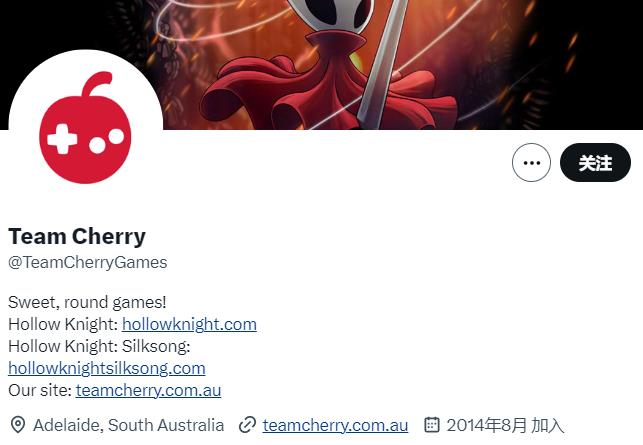This screenshot has width=643, height=445.
Task: Click the @TeamCherryGames handle
Action: (x=88, y=262)
